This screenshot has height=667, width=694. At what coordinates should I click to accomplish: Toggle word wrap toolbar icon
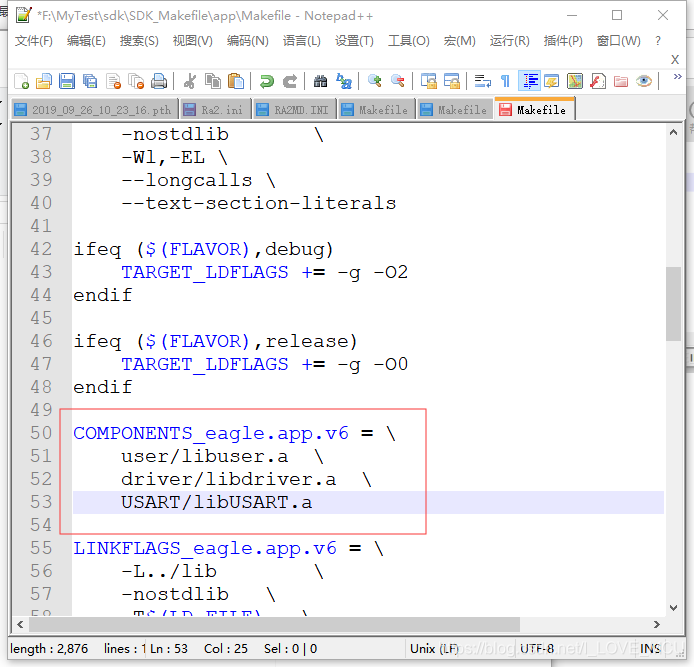pos(482,81)
